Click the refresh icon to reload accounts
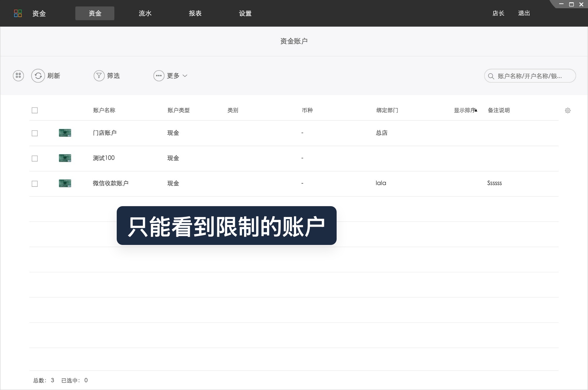This screenshot has width=588, height=390. [x=38, y=75]
